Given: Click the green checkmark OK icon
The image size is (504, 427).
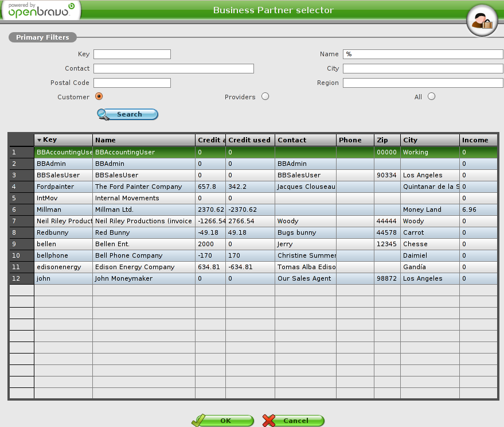Looking at the screenshot, I should (x=199, y=421).
